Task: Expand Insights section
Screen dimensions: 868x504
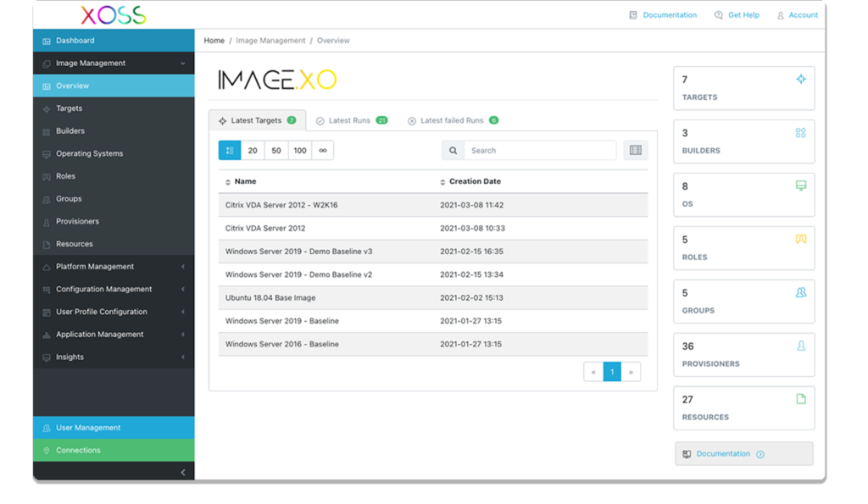Action: coord(114,357)
